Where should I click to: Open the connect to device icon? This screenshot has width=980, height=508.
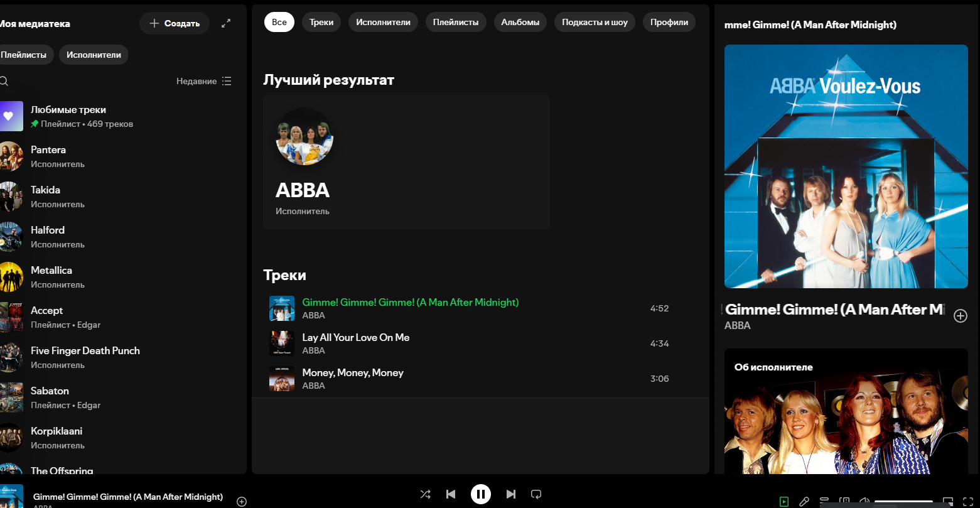pos(845,501)
